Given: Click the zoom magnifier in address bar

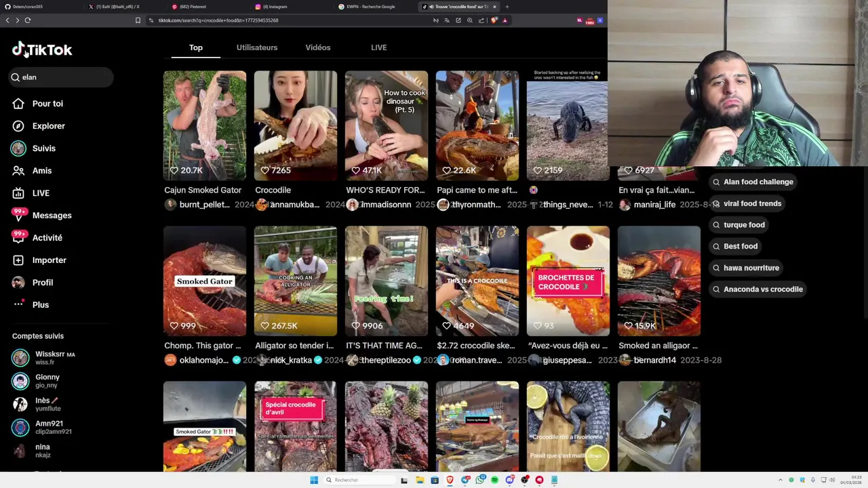Looking at the screenshot, I should pos(470,20).
